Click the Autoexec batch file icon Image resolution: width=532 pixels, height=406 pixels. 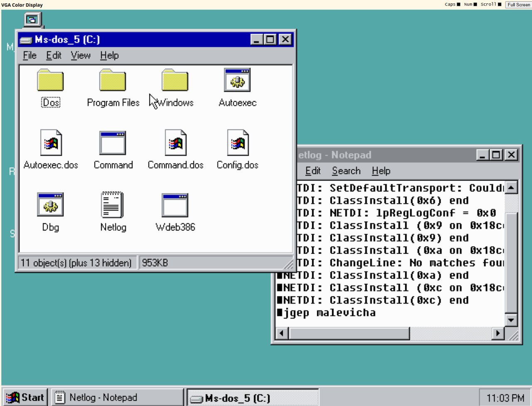point(237,80)
